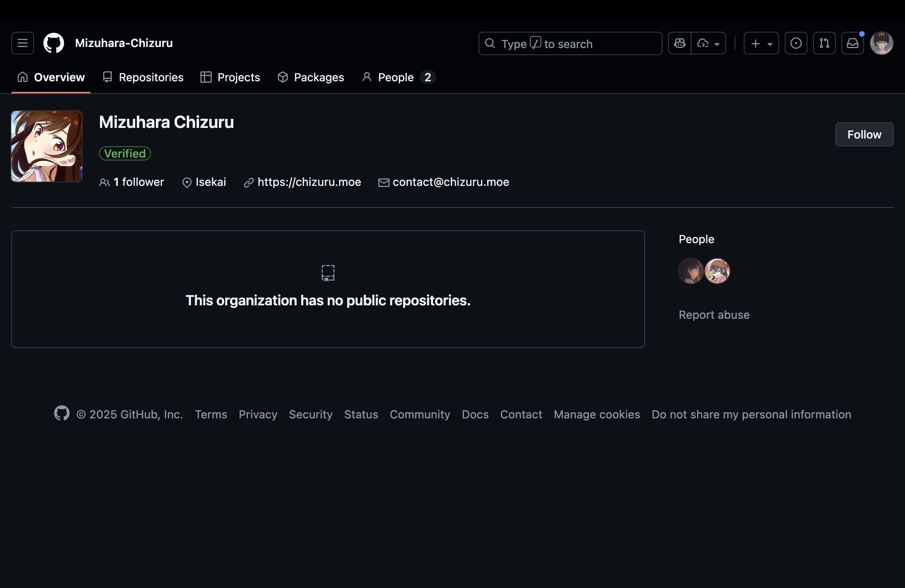Click the first member avatar under People
Viewport: 905px width, 588px height.
(x=690, y=271)
